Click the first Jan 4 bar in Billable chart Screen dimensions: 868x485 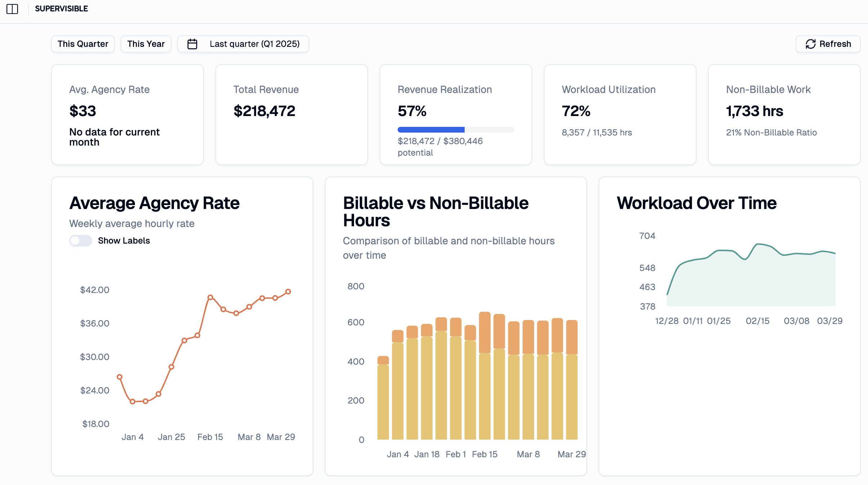tap(383, 398)
